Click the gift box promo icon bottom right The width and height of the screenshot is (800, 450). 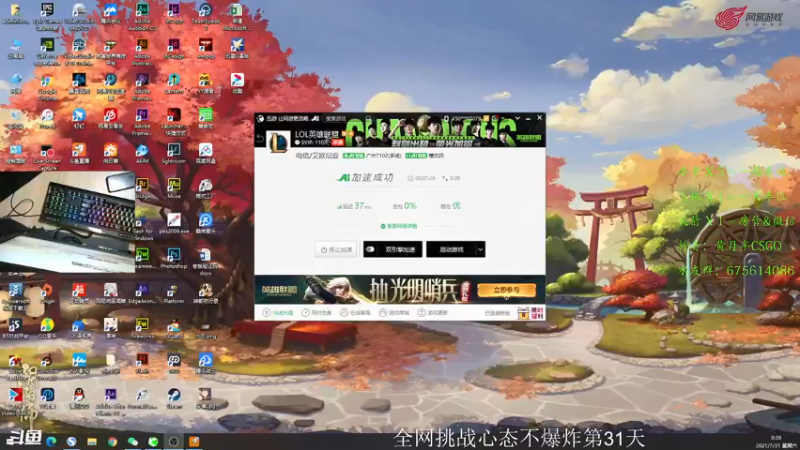click(531, 313)
